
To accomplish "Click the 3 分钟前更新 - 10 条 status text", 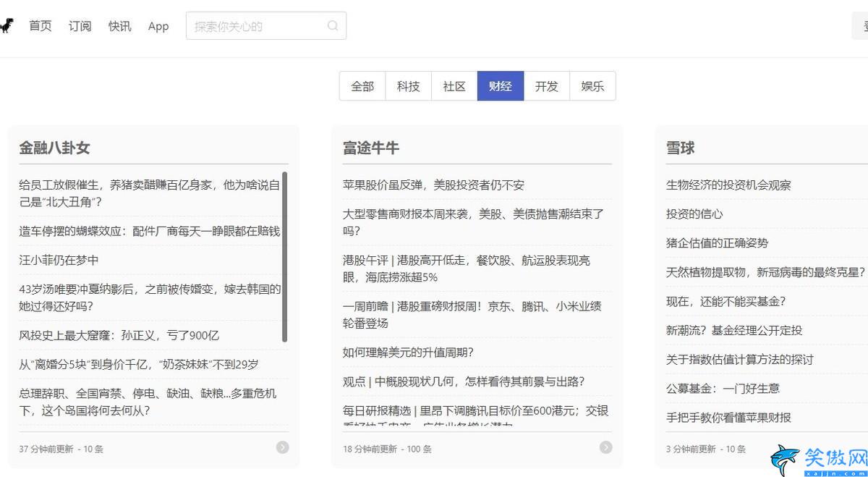I will point(706,449).
